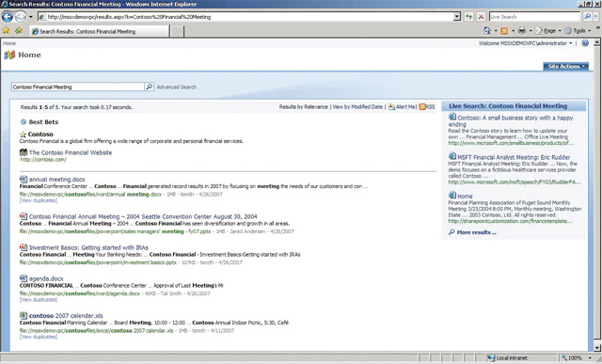Click the file path link under agenda.docx

[x=80, y=293]
